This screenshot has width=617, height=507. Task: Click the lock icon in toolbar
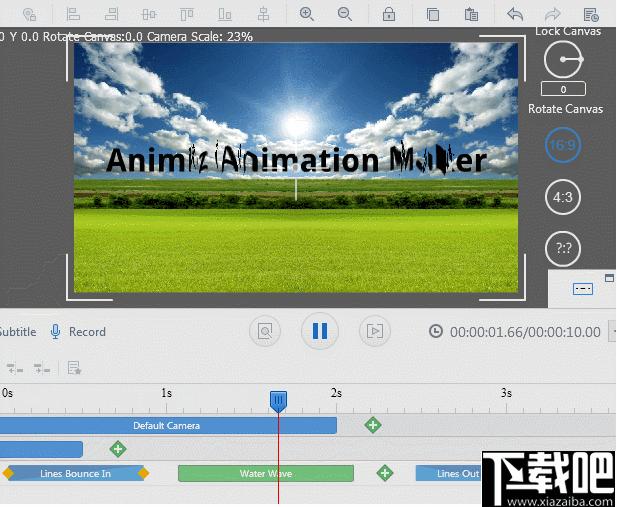tap(389, 14)
